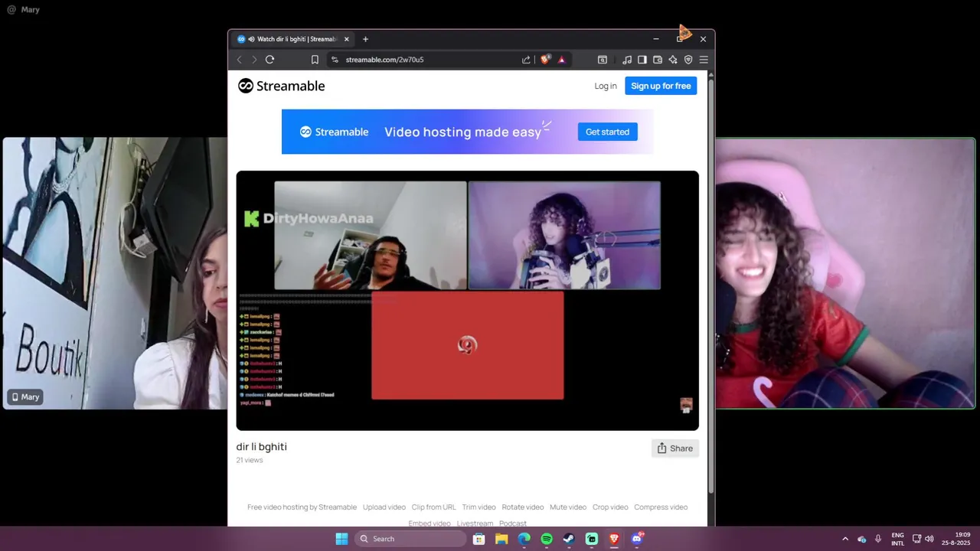980x551 pixels.
Task: Open Microsoft Store from taskbar
Action: (479, 539)
